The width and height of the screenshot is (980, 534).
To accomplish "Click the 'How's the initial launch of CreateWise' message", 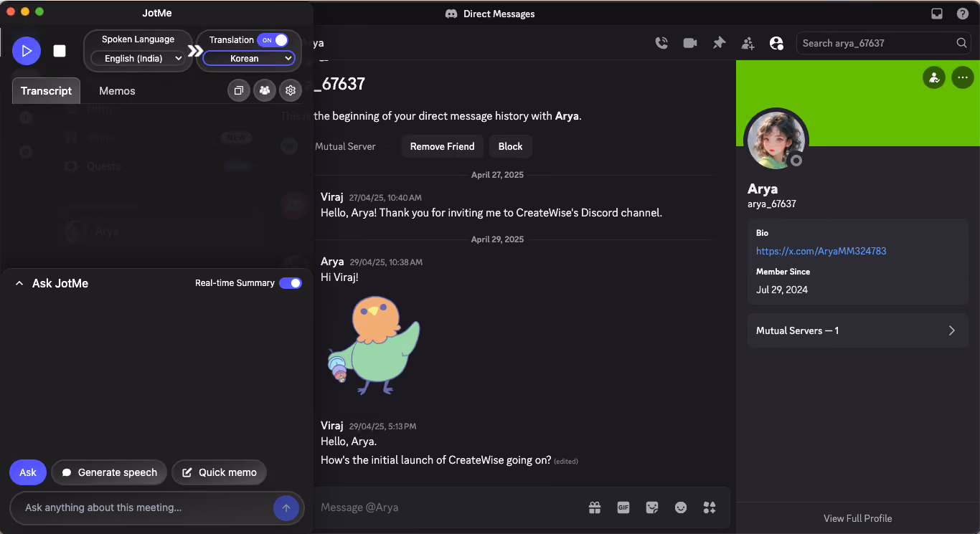I will click(x=436, y=460).
